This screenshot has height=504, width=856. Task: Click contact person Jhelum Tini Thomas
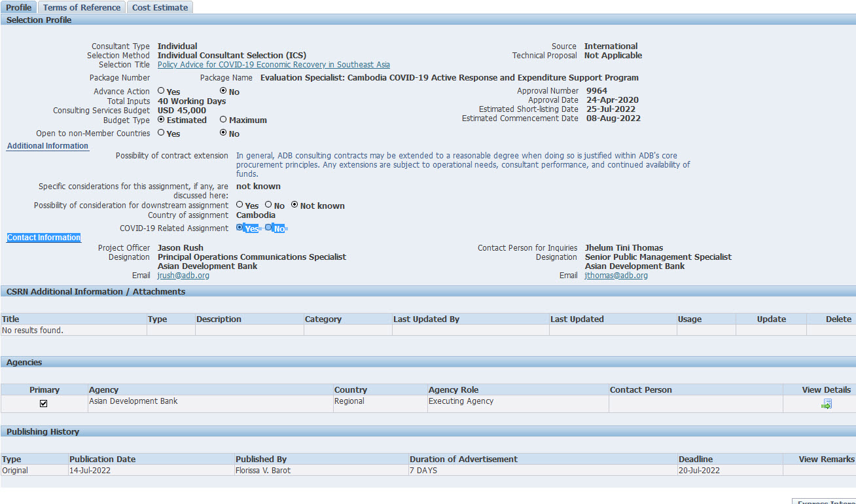(624, 248)
